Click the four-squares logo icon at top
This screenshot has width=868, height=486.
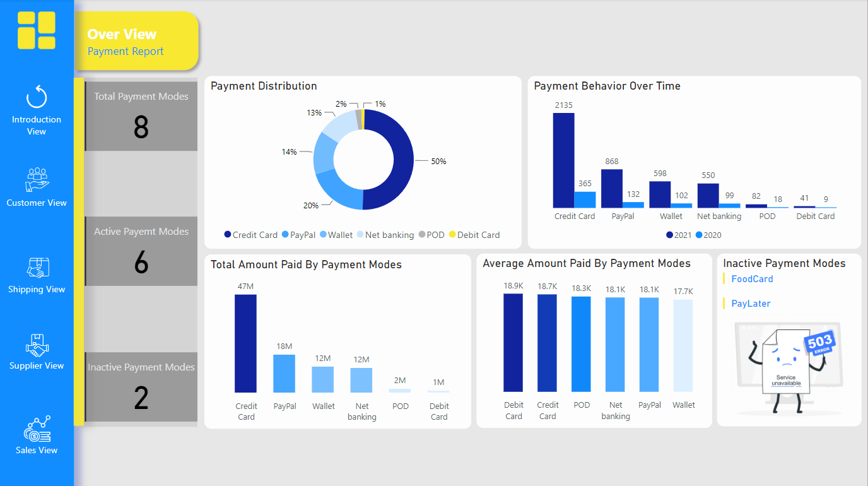(37, 30)
